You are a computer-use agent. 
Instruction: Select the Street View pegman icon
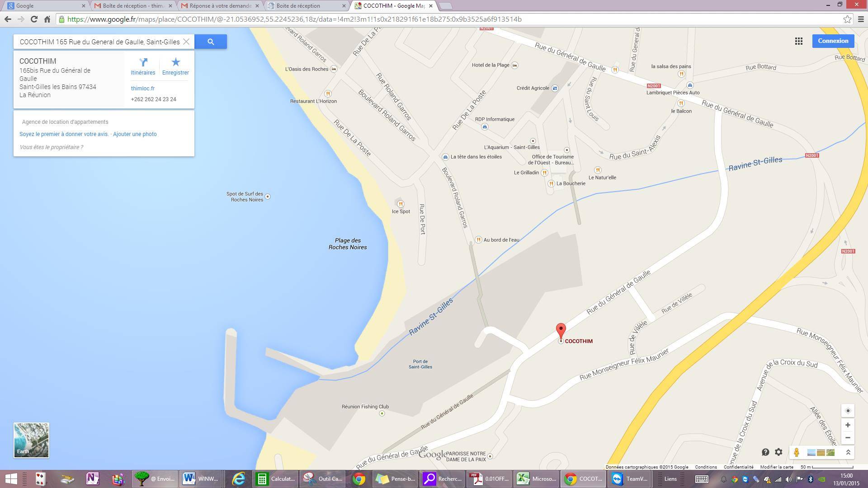tap(797, 452)
